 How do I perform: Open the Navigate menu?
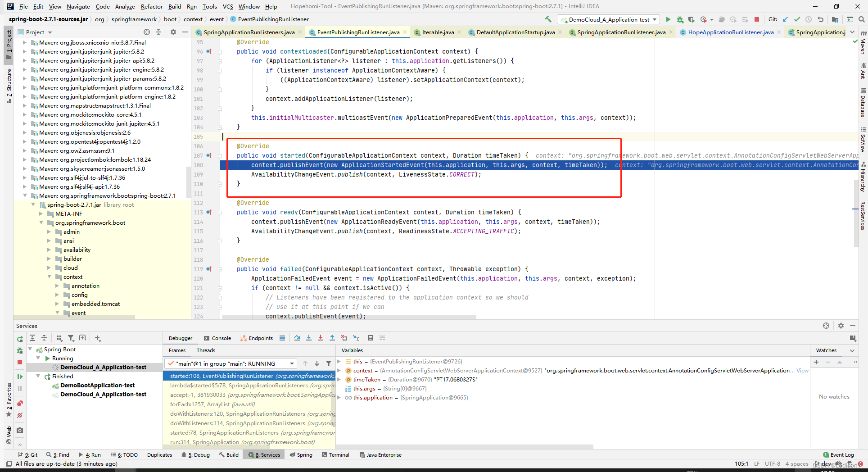pyautogui.click(x=78, y=6)
